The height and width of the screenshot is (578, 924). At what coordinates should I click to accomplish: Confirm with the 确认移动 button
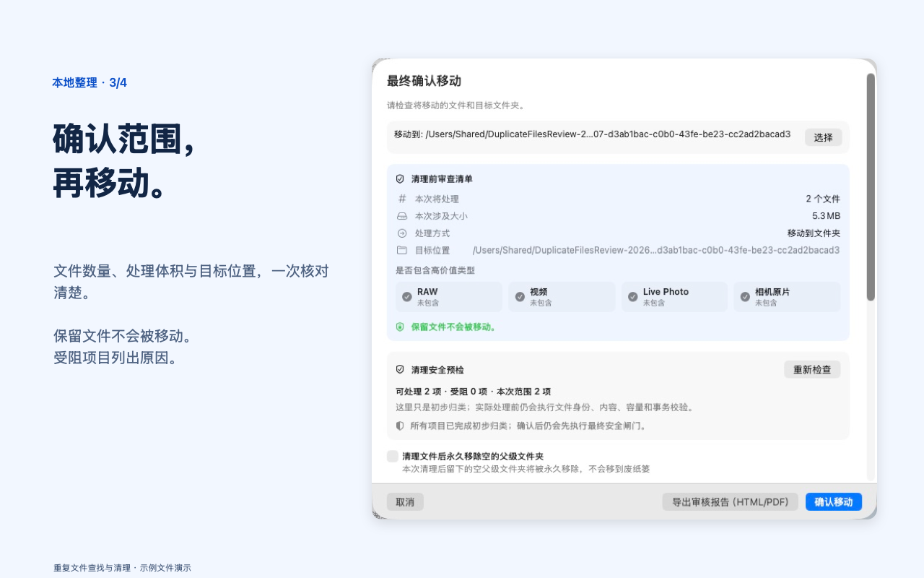[834, 502]
